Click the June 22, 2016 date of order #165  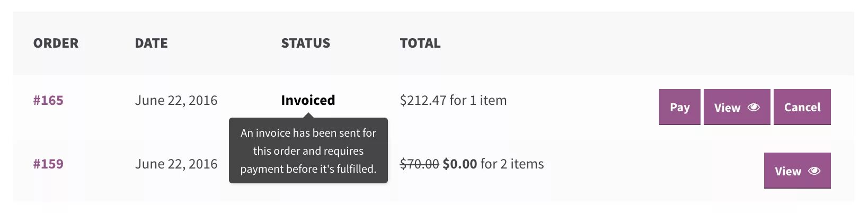point(176,100)
